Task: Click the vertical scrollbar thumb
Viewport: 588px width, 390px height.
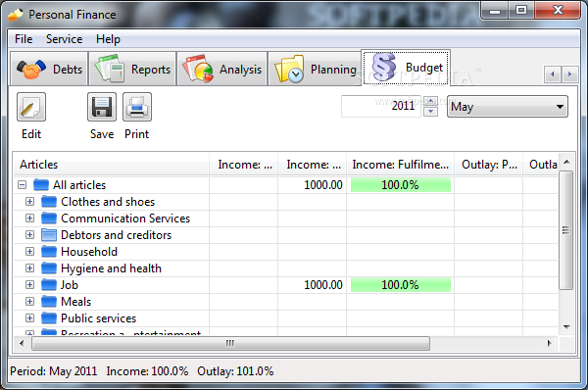Action: 566,230
